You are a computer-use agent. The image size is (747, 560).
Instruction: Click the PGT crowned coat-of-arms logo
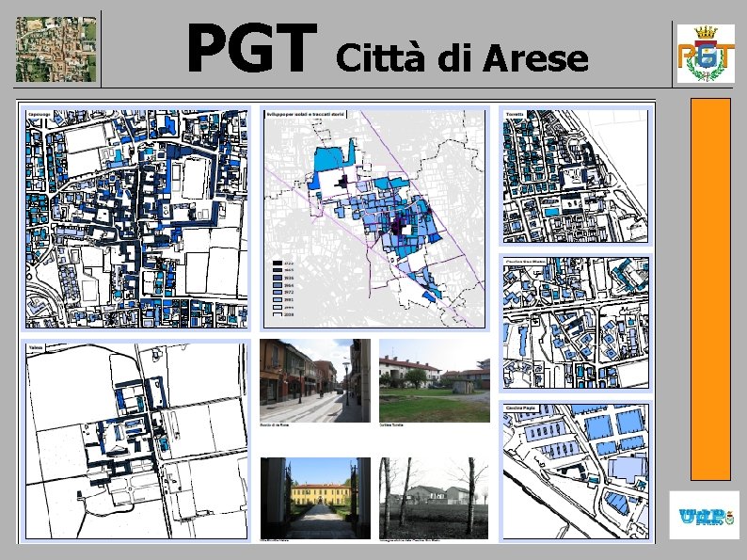pos(706,54)
